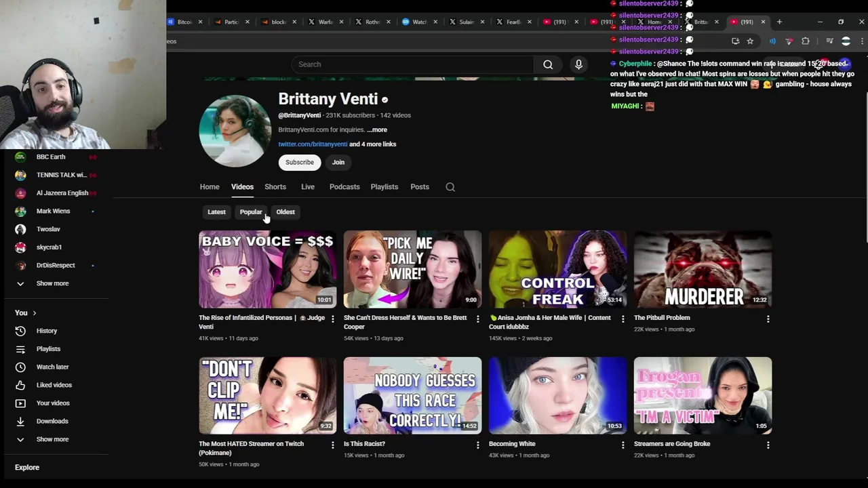Start voice search with microphone icon
Image resolution: width=868 pixels, height=488 pixels.
[578, 64]
